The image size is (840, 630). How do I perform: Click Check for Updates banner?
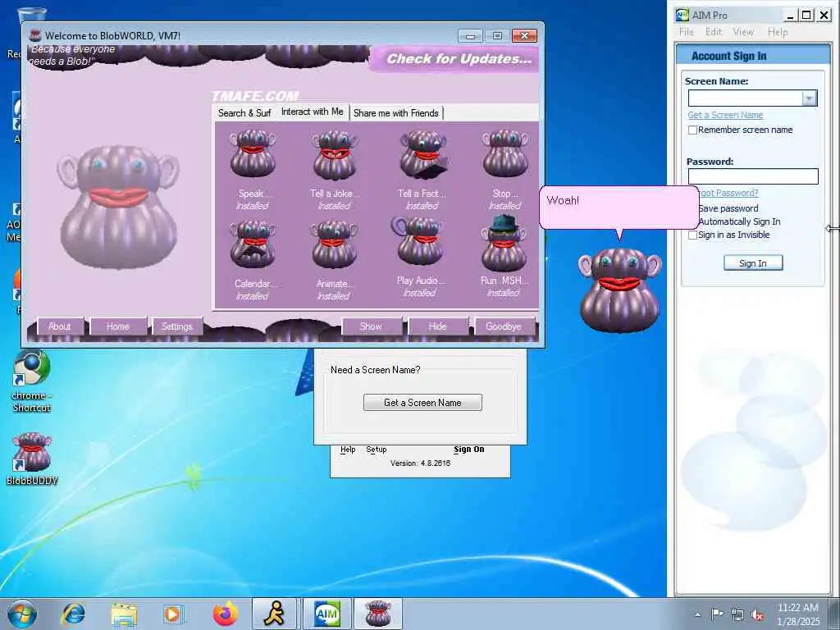(x=459, y=59)
